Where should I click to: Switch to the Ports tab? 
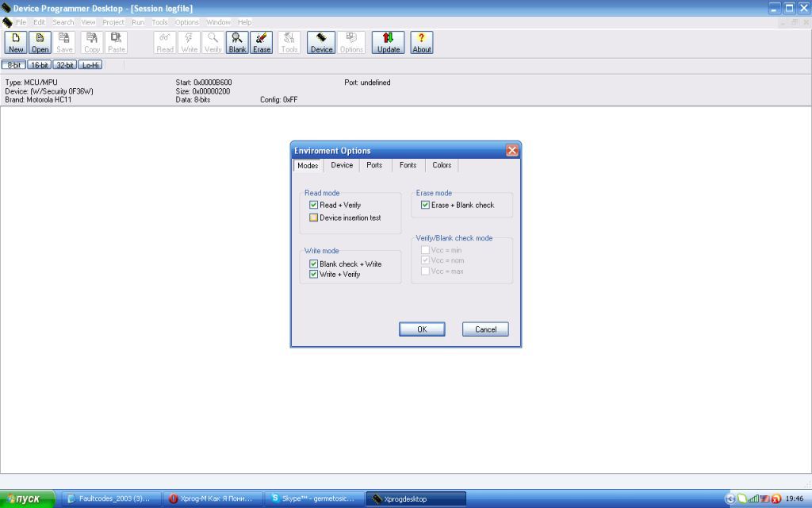(374, 165)
